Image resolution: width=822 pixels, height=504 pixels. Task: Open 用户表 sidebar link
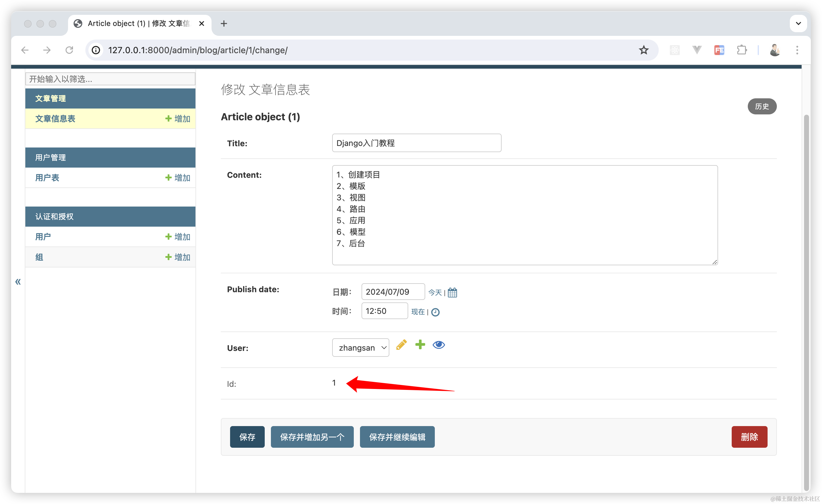[x=47, y=177]
